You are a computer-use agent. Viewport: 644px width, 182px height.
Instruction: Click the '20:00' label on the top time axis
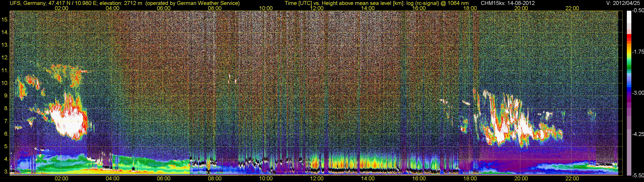pos(521,8)
